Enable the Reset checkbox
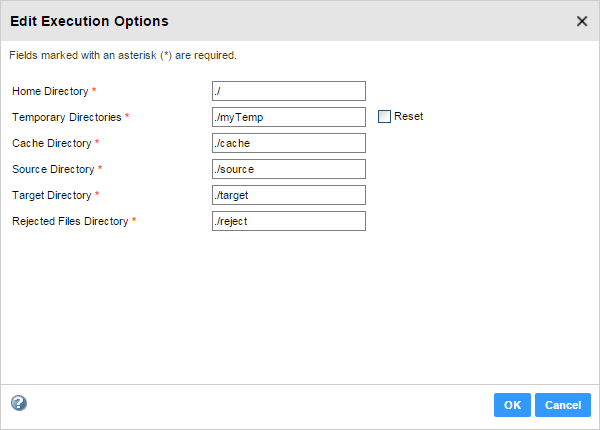Screen dimensions: 600x430 (384, 117)
